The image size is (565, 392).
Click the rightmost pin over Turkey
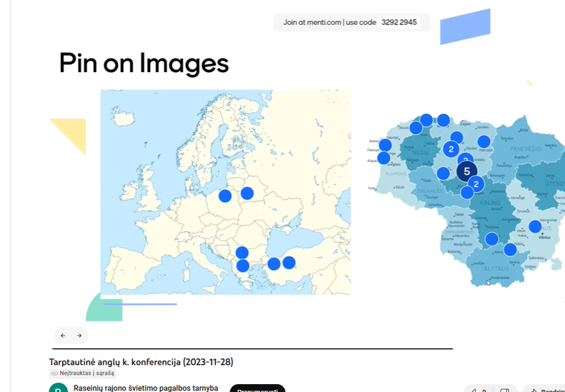point(289,263)
